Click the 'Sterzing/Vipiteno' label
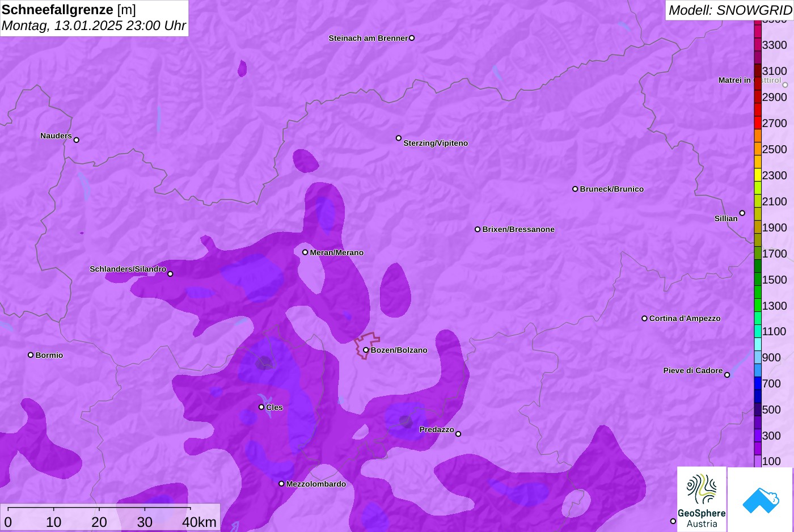 tap(436, 143)
